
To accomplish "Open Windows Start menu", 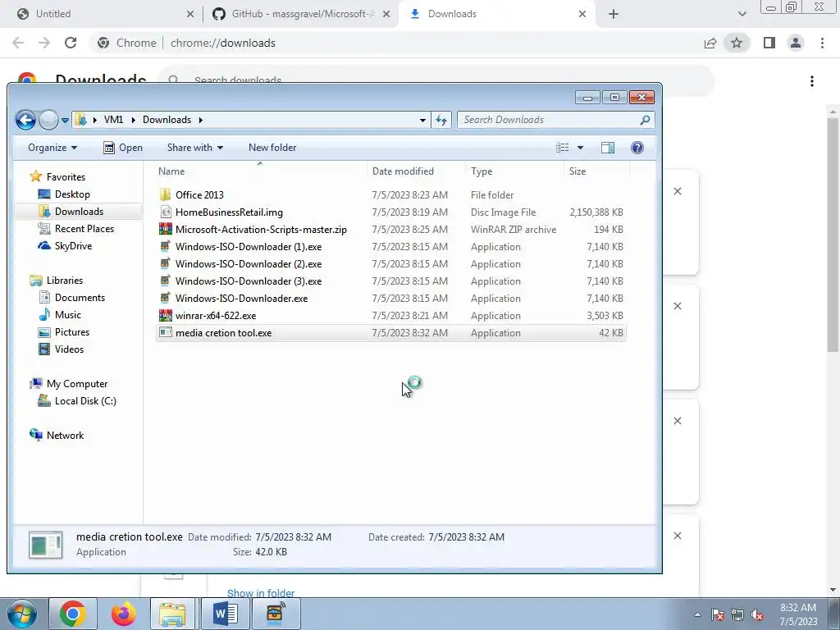I will (x=21, y=614).
